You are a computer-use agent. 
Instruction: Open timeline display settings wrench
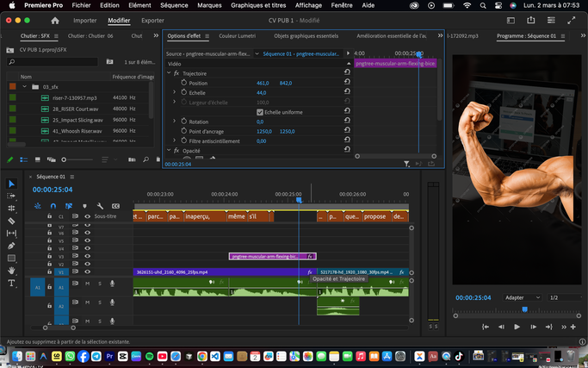[101, 206]
